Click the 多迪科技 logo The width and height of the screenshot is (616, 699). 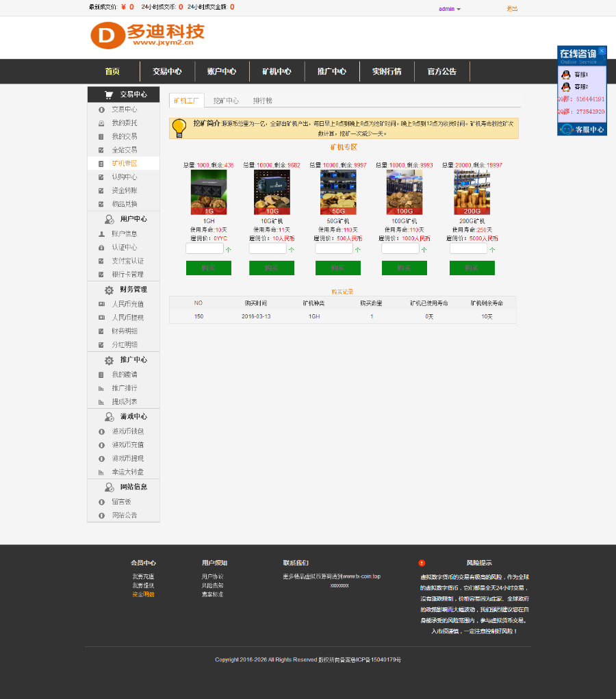[148, 35]
